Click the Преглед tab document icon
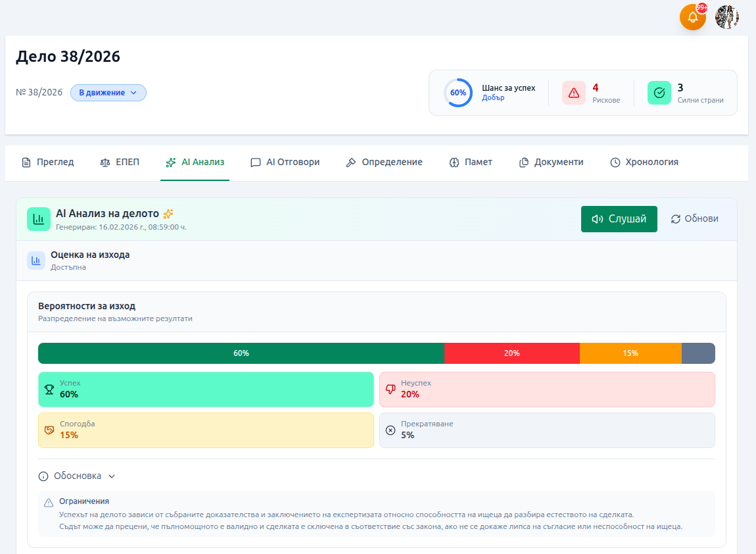The height and width of the screenshot is (554, 756). click(26, 163)
